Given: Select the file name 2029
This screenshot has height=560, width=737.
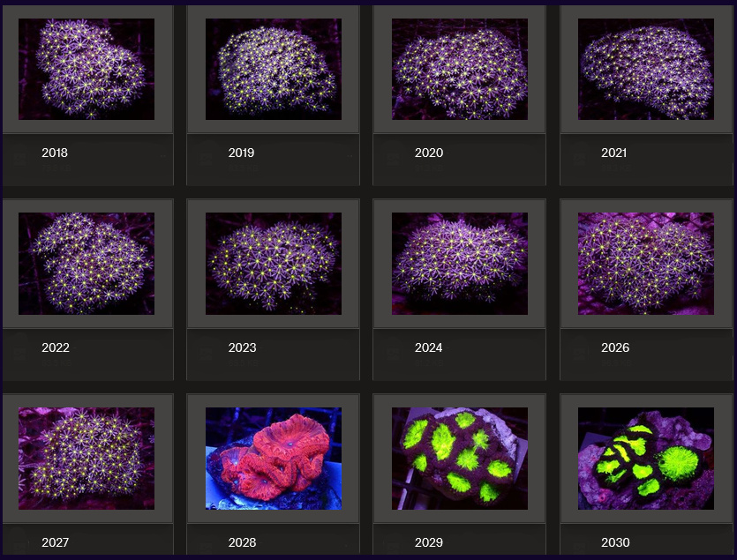Looking at the screenshot, I should pos(429,542).
